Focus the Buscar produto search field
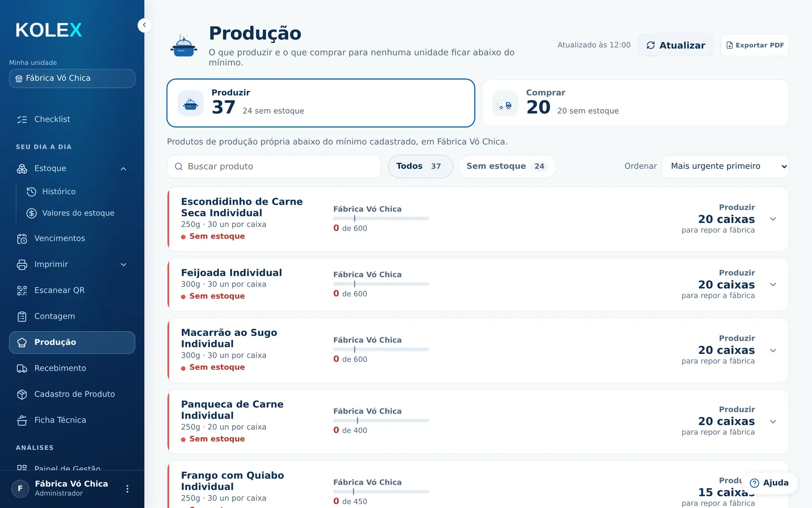The width and height of the screenshot is (812, 508). point(274,167)
